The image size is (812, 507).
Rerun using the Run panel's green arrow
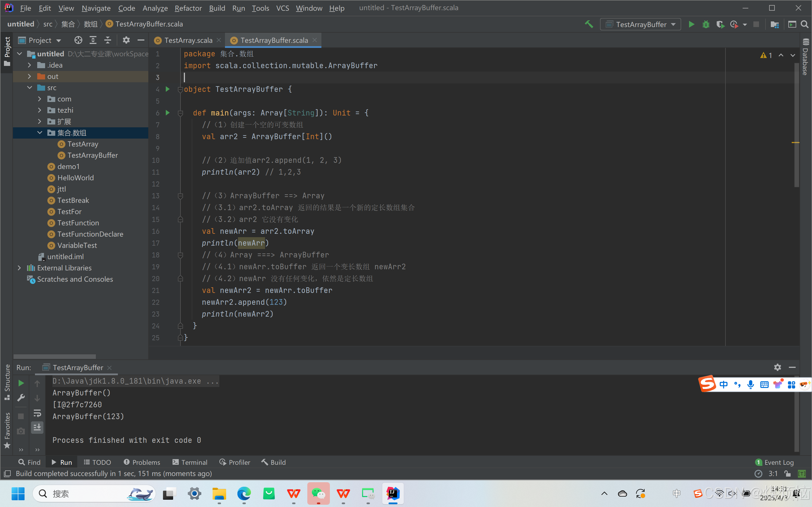point(21,383)
